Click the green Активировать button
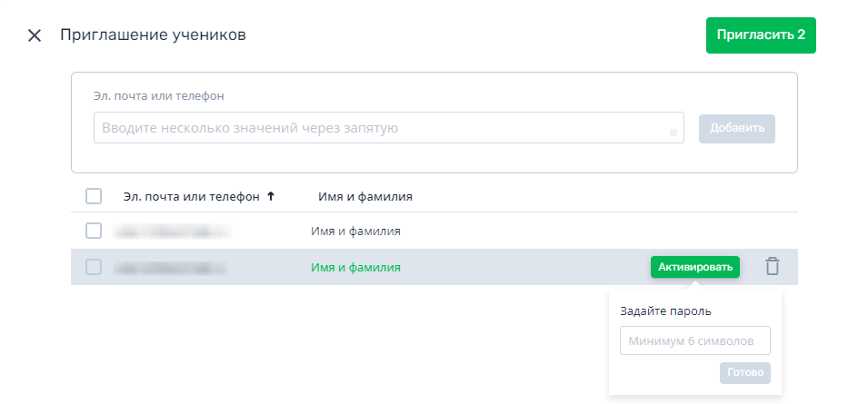This screenshot has height=404, width=868. click(x=695, y=267)
